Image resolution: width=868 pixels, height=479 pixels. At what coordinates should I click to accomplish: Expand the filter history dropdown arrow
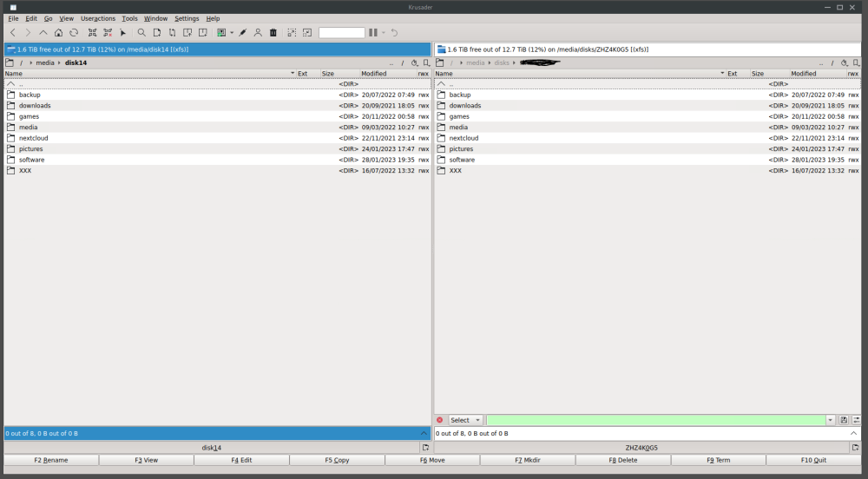pos(831,420)
